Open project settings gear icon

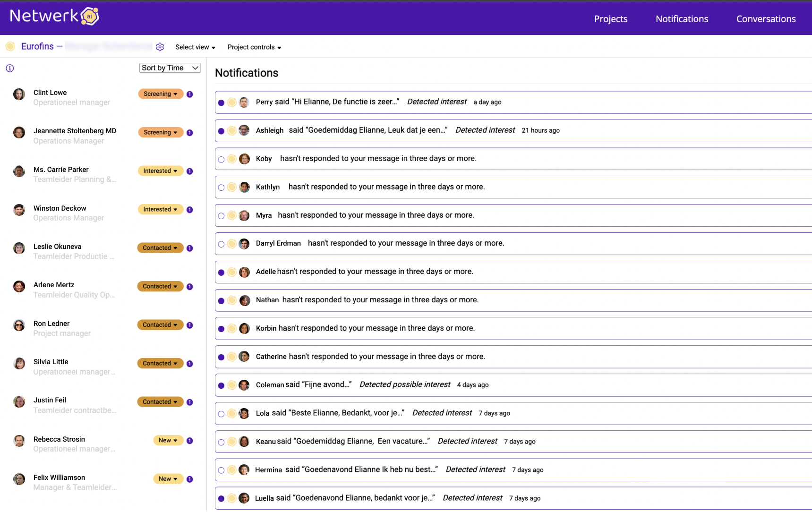click(x=160, y=47)
